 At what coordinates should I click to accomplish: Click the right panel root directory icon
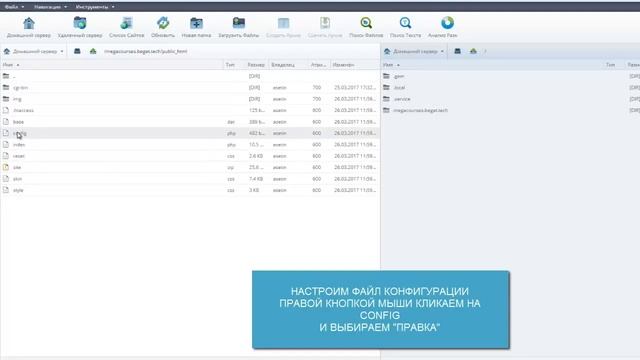point(458,51)
